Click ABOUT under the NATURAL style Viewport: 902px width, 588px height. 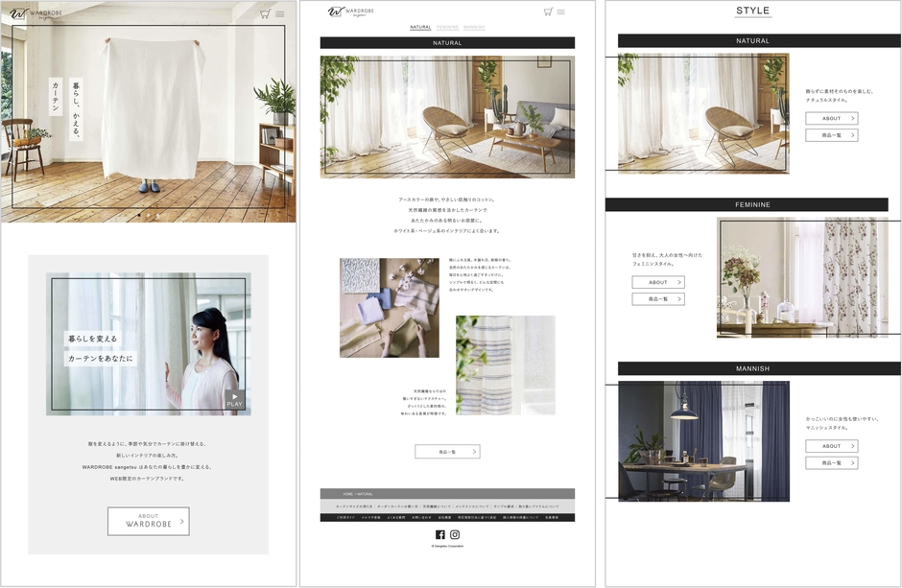point(831,117)
